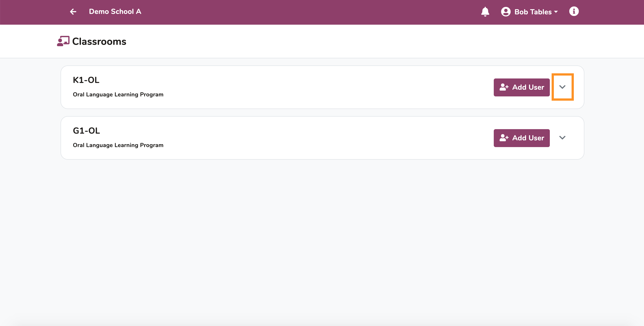Click the Bob Tables profile avatar icon
644x326 pixels.
505,12
